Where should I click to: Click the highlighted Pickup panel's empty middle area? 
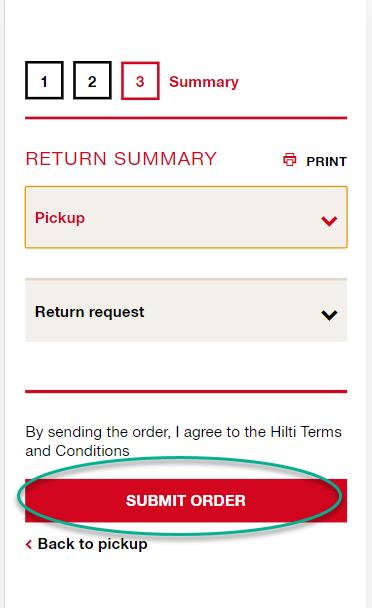202,218
